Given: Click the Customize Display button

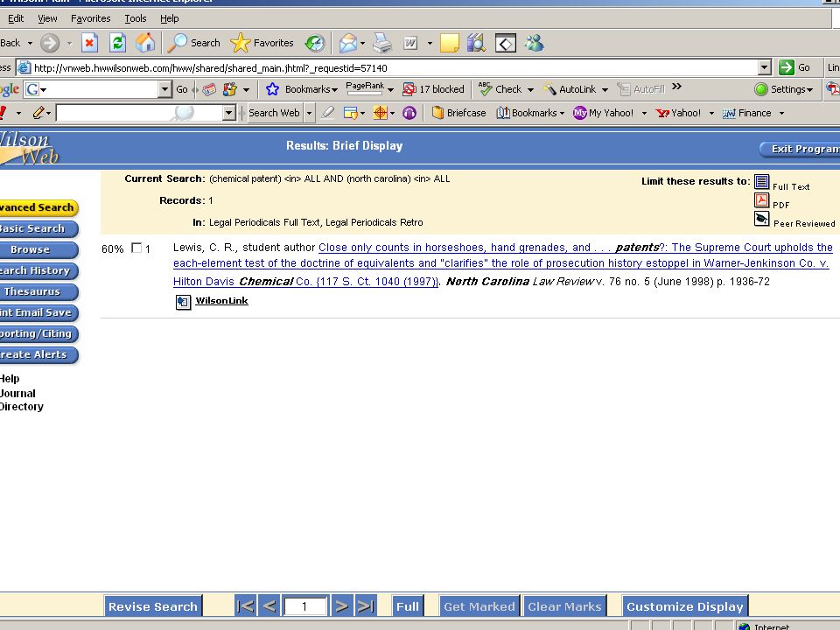Looking at the screenshot, I should [x=684, y=605].
